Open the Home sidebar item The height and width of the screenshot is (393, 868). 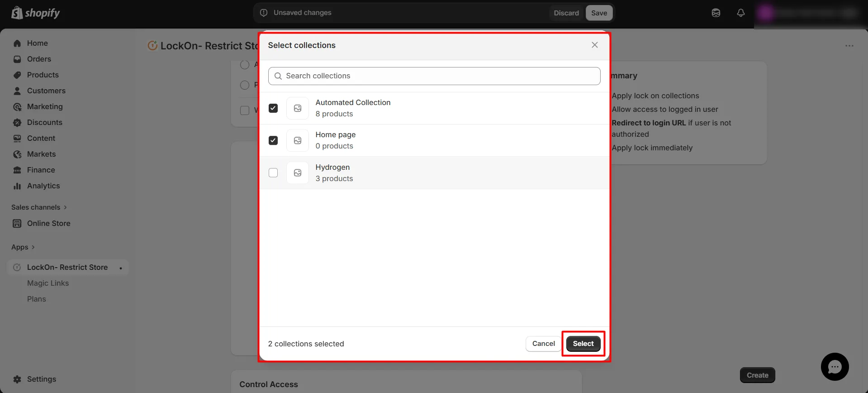tap(37, 43)
